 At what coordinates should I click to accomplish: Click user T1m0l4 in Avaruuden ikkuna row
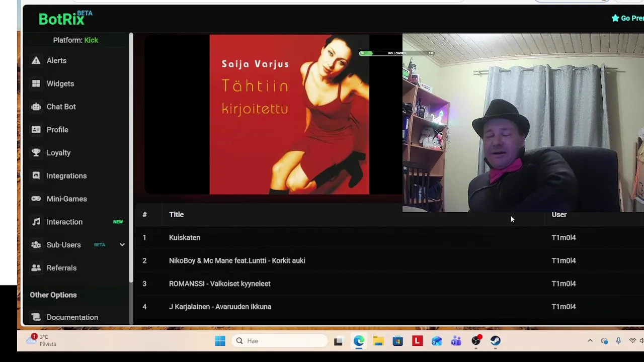point(563,307)
